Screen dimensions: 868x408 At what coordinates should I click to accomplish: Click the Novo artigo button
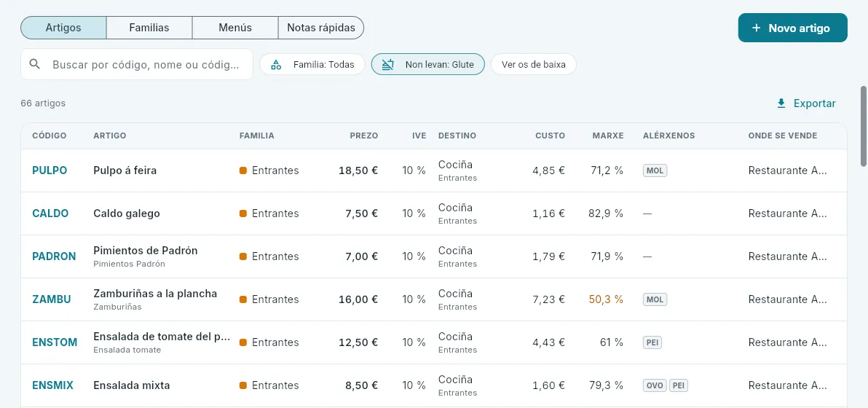pos(793,28)
